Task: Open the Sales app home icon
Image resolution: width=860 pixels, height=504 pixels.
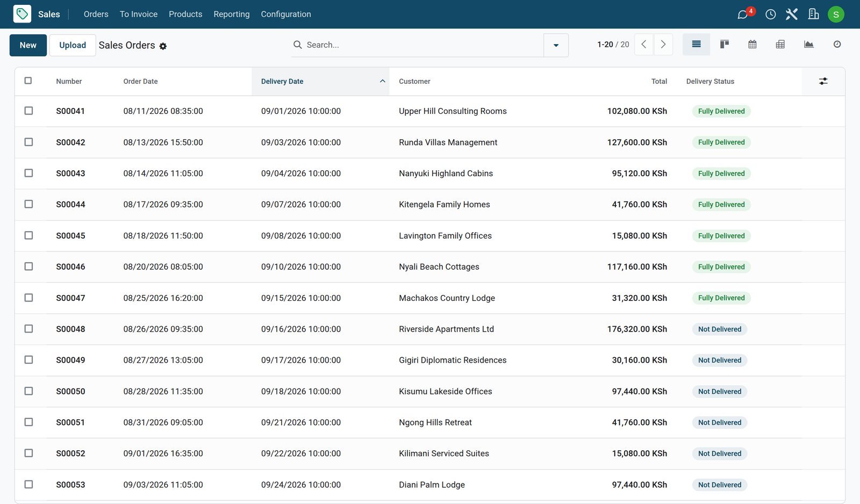Action: (22, 14)
